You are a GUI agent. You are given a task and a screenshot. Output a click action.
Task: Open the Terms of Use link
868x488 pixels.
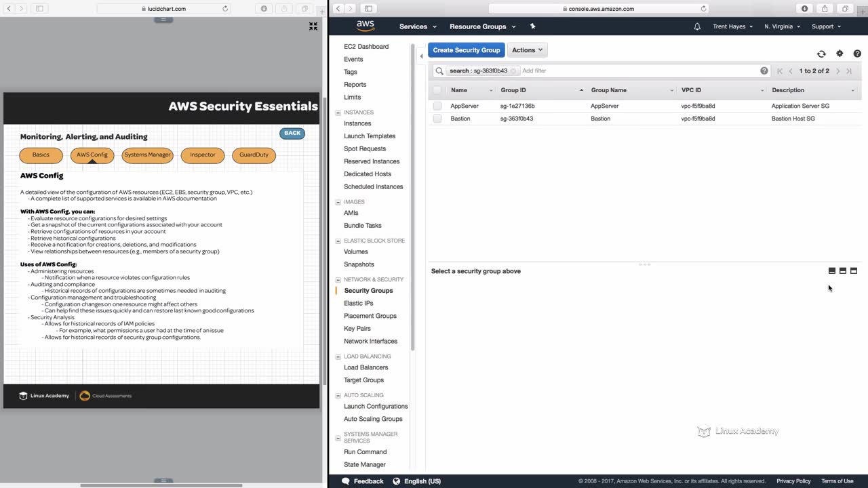pos(837,481)
